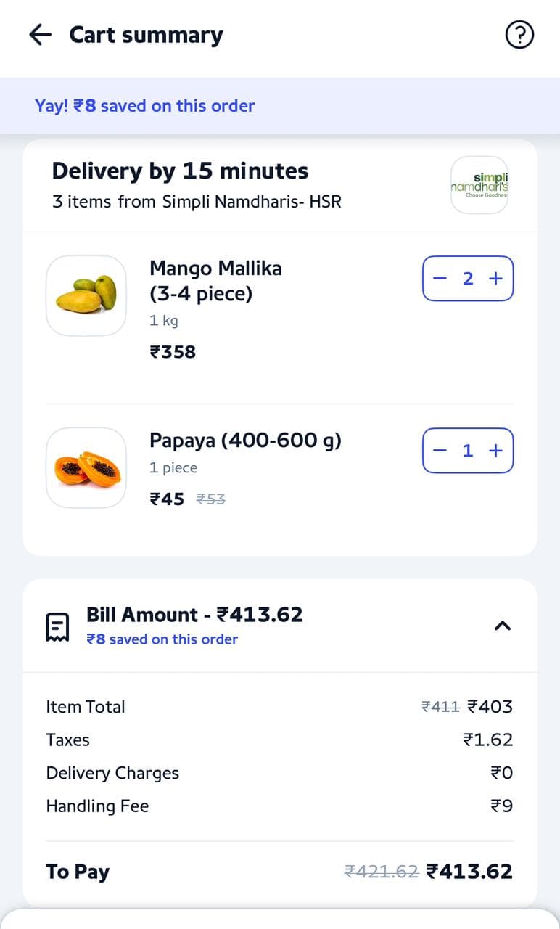Tap the bill receipt icon
The width and height of the screenshot is (560, 929).
coord(57,627)
